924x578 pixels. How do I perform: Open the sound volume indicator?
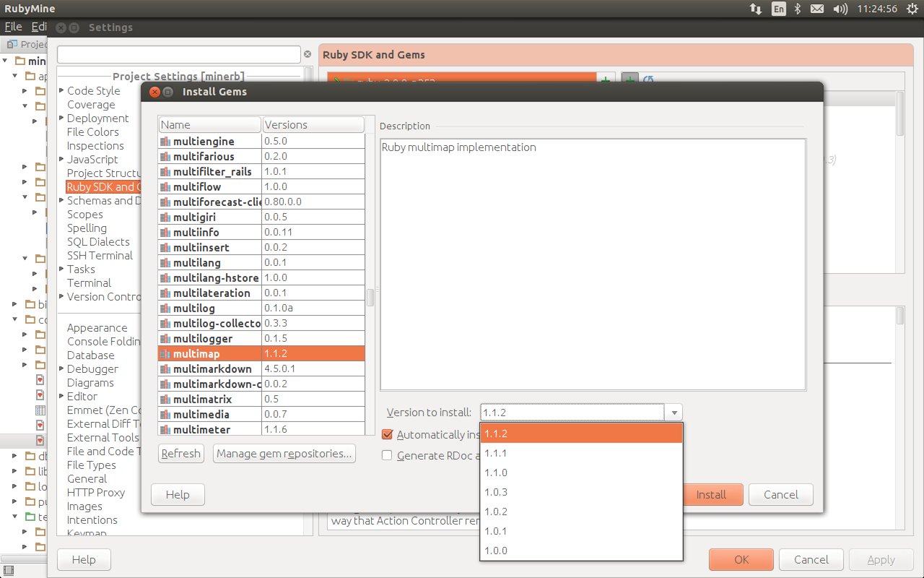[x=840, y=9]
